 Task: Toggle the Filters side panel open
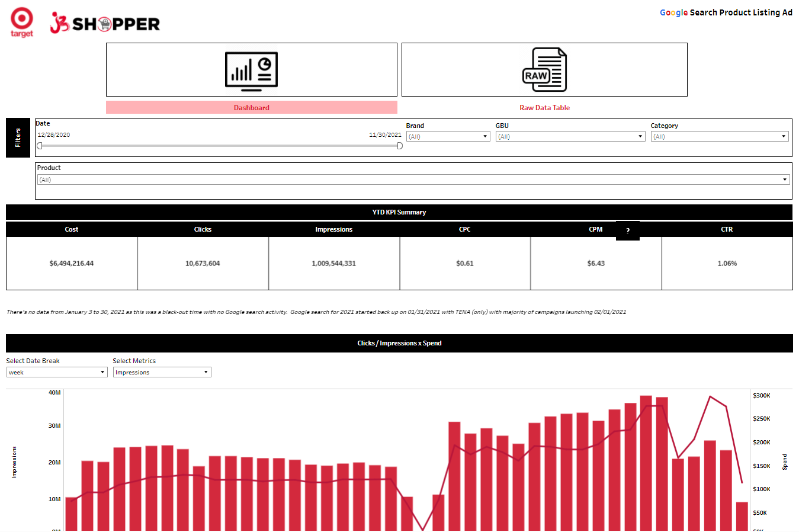coord(18,137)
